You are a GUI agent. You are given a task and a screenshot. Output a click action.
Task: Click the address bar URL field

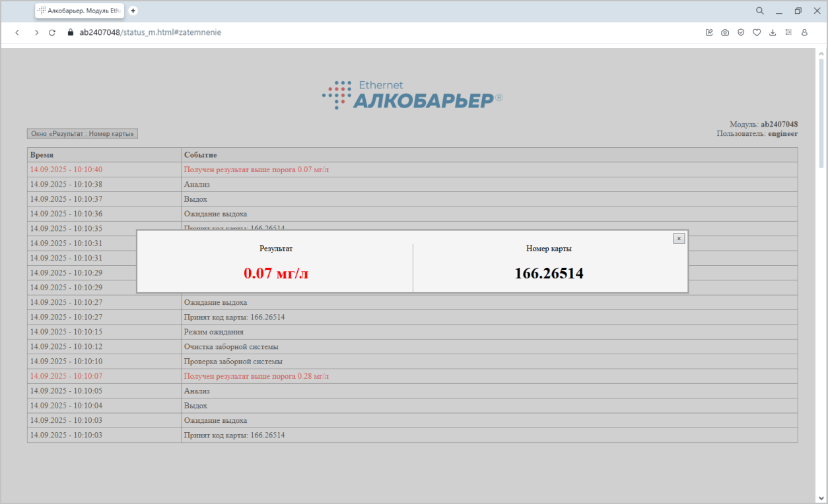point(150,32)
